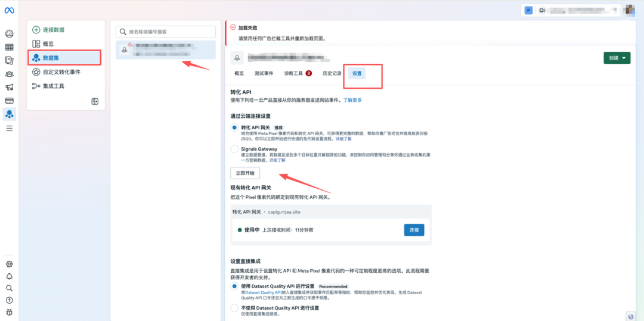Switch to the 历史记录 tab

point(332,73)
